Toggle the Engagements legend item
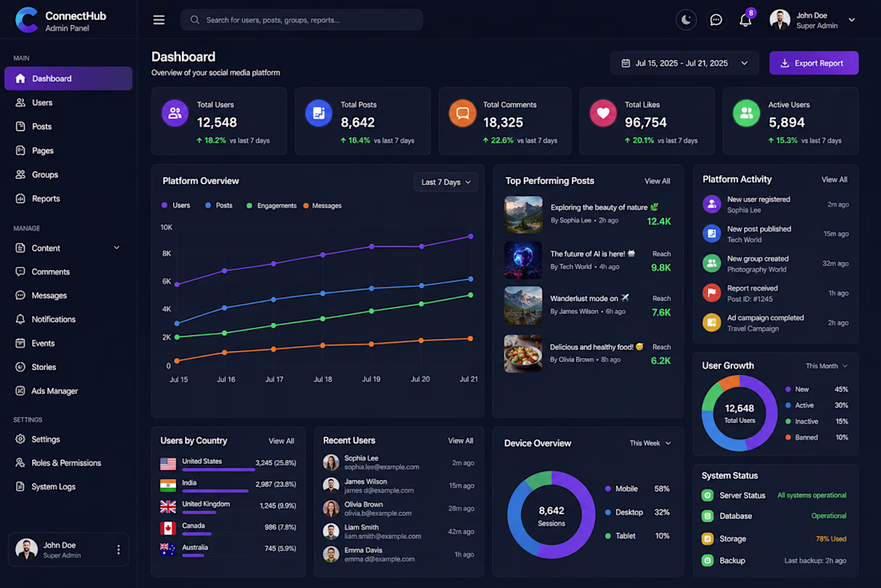The height and width of the screenshot is (588, 881). click(272, 206)
